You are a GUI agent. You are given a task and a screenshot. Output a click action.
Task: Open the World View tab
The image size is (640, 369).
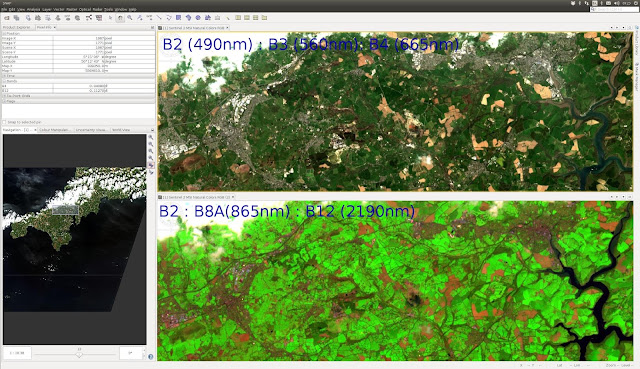(121, 130)
